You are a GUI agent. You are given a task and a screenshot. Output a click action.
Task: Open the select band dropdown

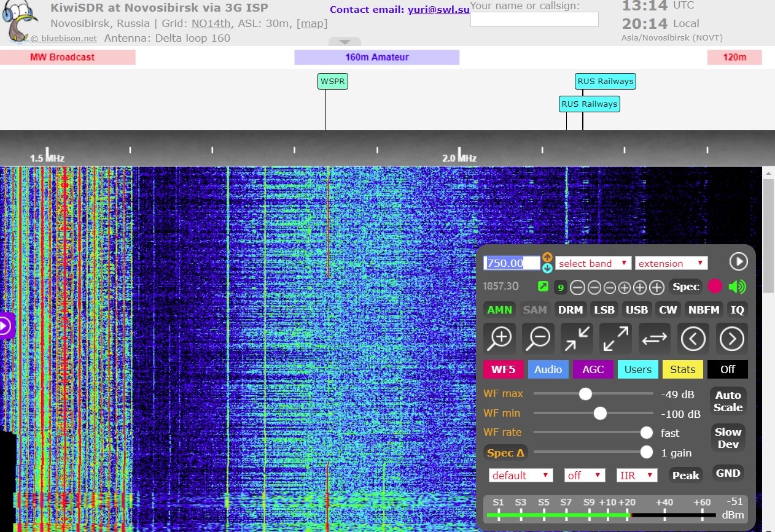(593, 263)
